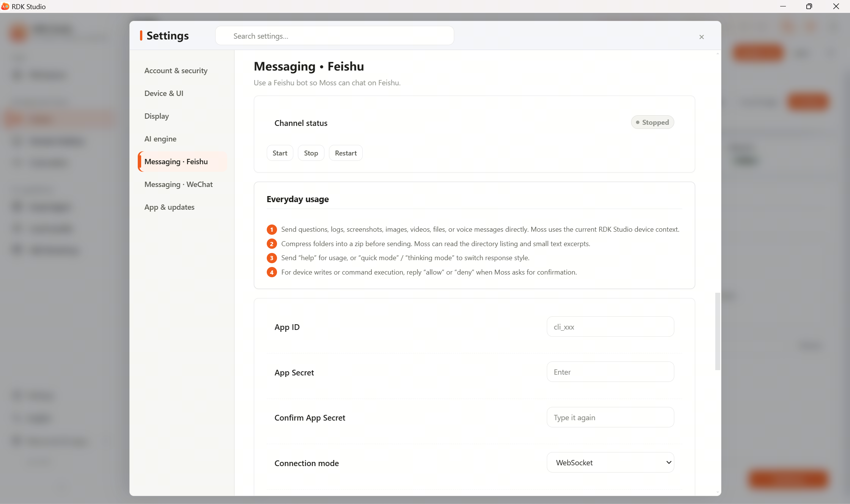
Task: Focus the App Secret input field
Action: click(x=610, y=372)
